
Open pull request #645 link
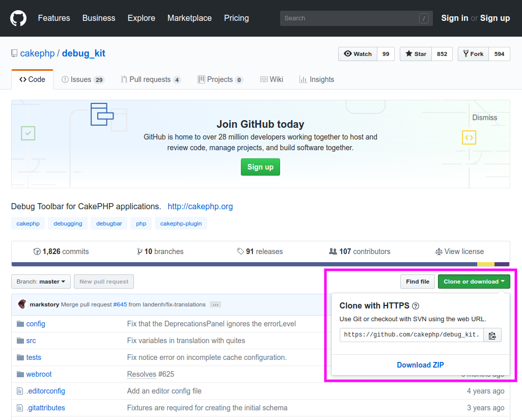pyautogui.click(x=120, y=304)
